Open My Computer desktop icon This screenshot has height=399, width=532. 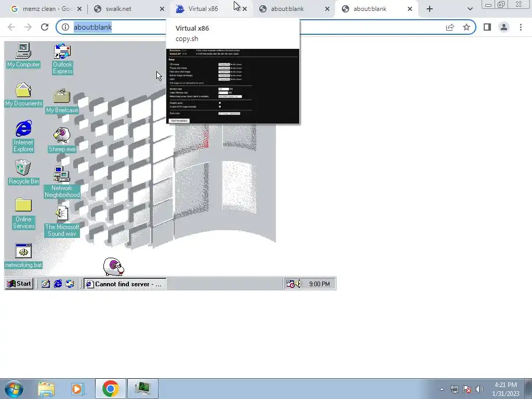click(23, 55)
